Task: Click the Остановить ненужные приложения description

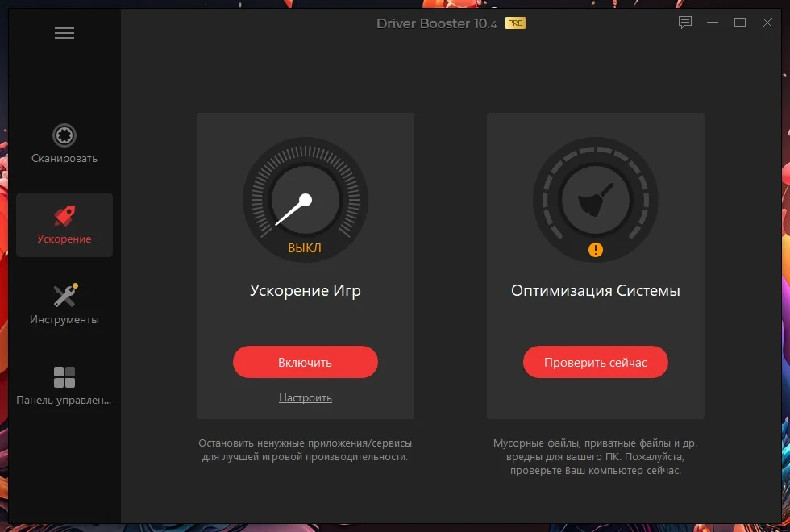Action: (306, 450)
